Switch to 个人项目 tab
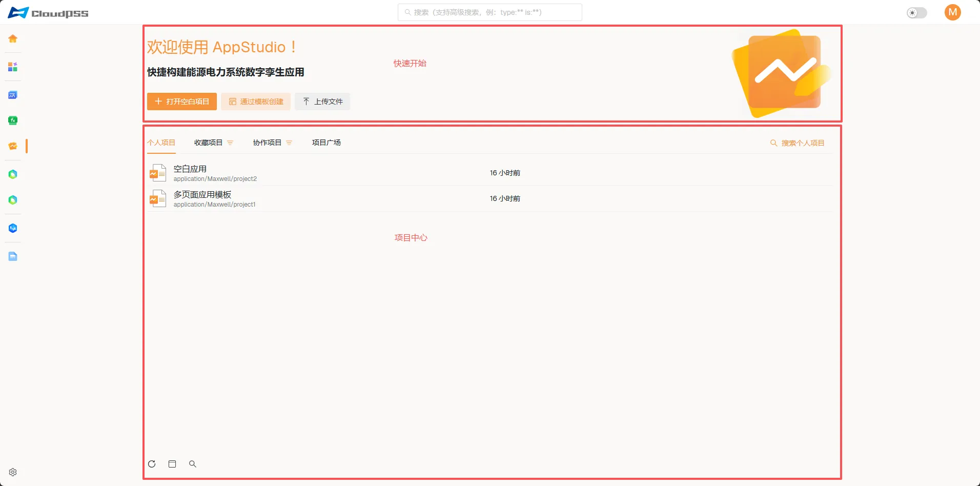This screenshot has height=486, width=980. [x=161, y=143]
